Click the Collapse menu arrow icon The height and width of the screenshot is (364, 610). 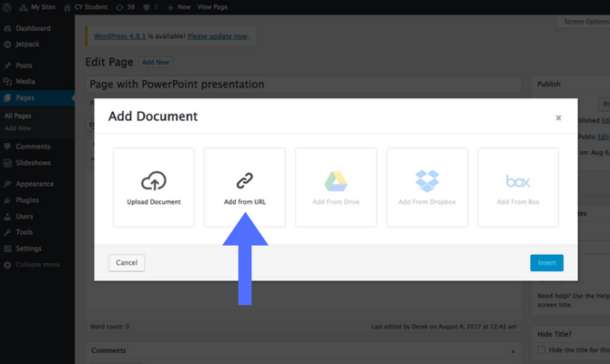point(7,265)
